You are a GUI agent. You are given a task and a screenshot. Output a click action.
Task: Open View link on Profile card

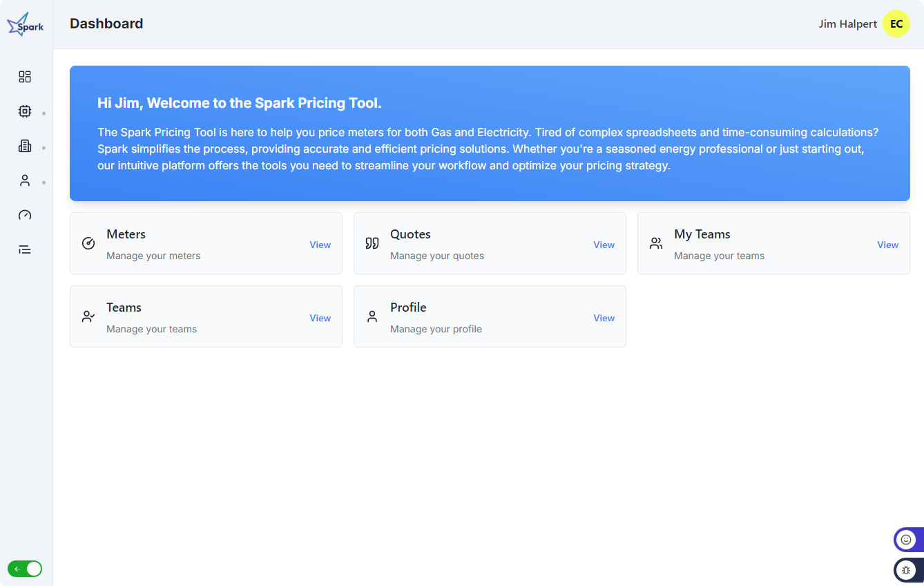(604, 318)
